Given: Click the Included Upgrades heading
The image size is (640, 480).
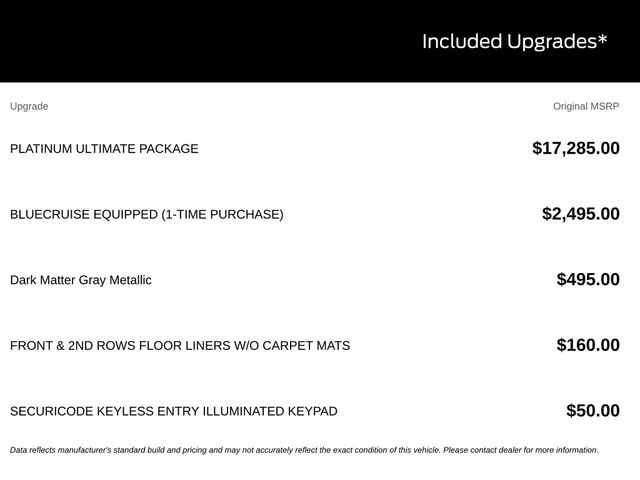Looking at the screenshot, I should click(x=514, y=42).
